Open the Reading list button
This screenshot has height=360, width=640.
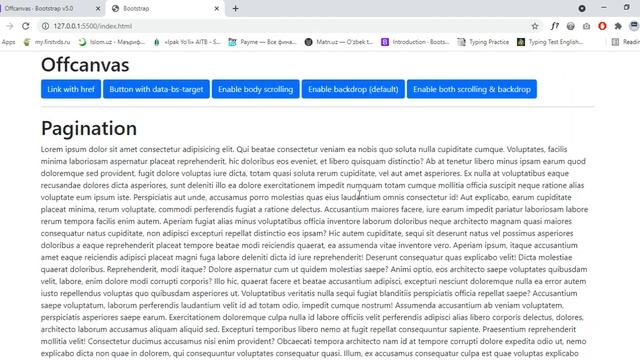tap(626, 42)
